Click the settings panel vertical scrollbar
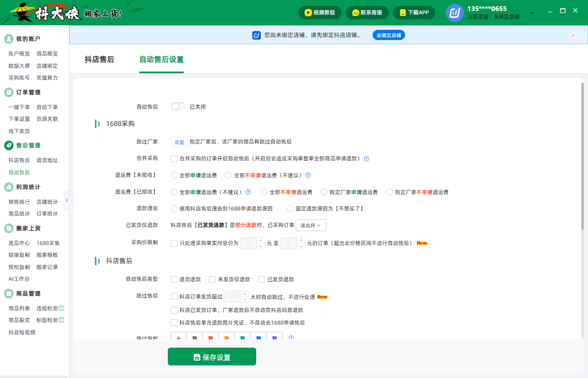588x378 pixels. click(x=583, y=156)
